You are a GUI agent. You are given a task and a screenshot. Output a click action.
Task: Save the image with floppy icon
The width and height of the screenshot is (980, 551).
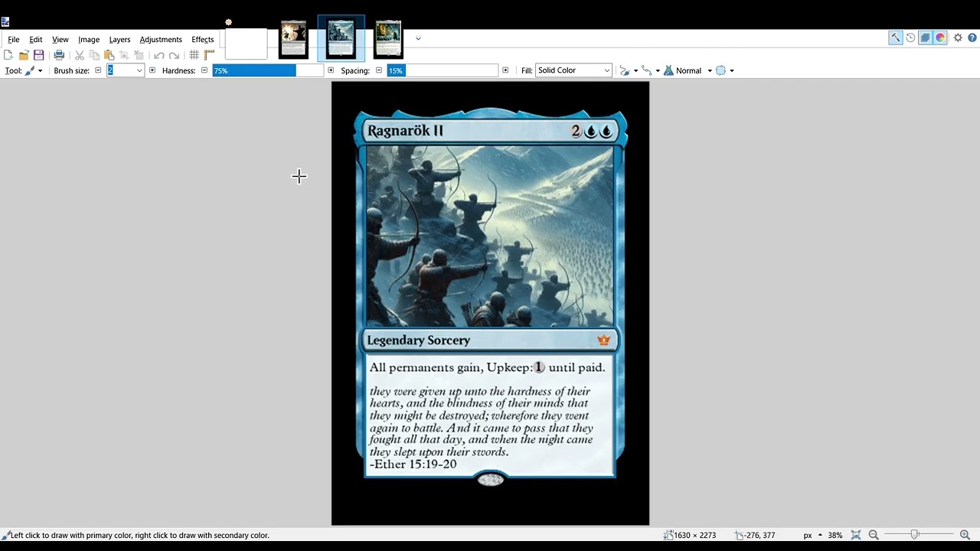(x=38, y=55)
